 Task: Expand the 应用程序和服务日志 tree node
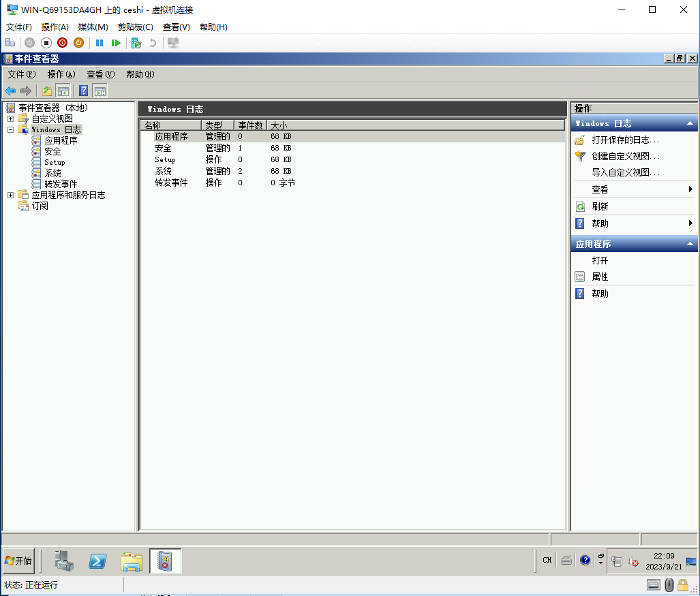click(10, 195)
